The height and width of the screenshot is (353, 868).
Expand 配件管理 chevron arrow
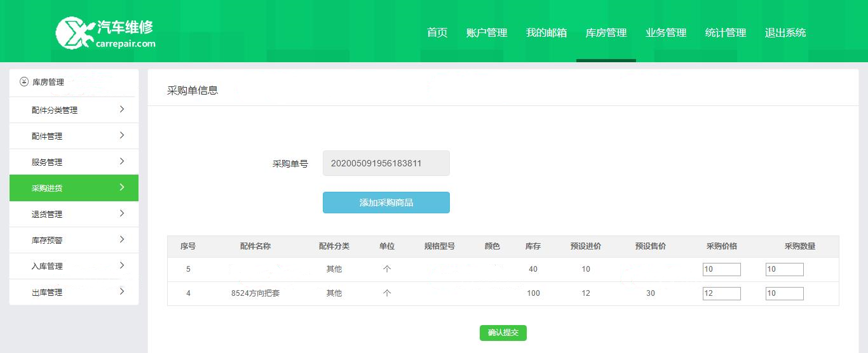121,136
